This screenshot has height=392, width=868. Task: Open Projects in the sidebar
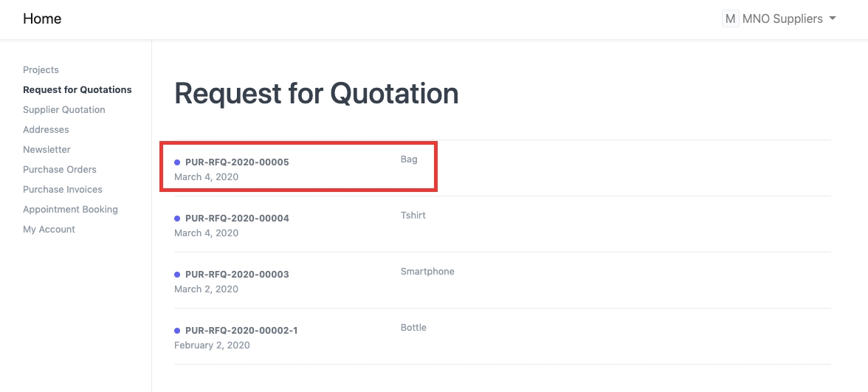(41, 70)
